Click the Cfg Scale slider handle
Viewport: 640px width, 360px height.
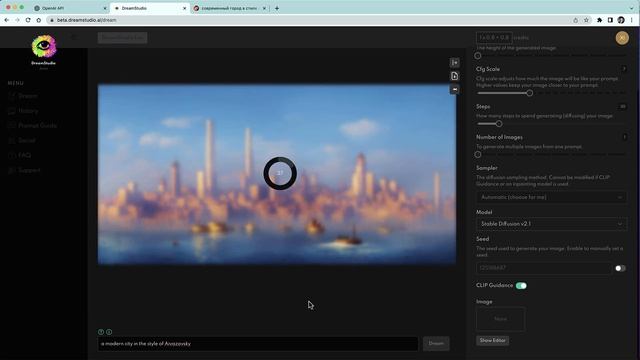coord(529,93)
